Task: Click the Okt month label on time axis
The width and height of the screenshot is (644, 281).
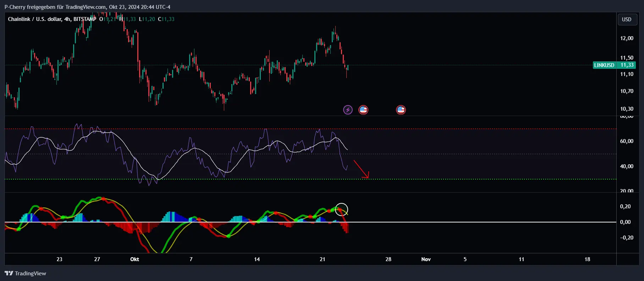Action: coord(134,259)
